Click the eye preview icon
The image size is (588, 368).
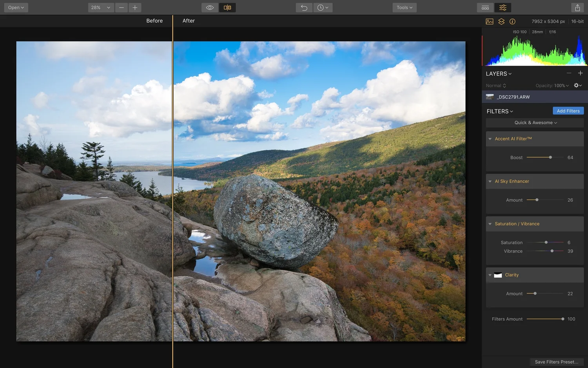[210, 7]
